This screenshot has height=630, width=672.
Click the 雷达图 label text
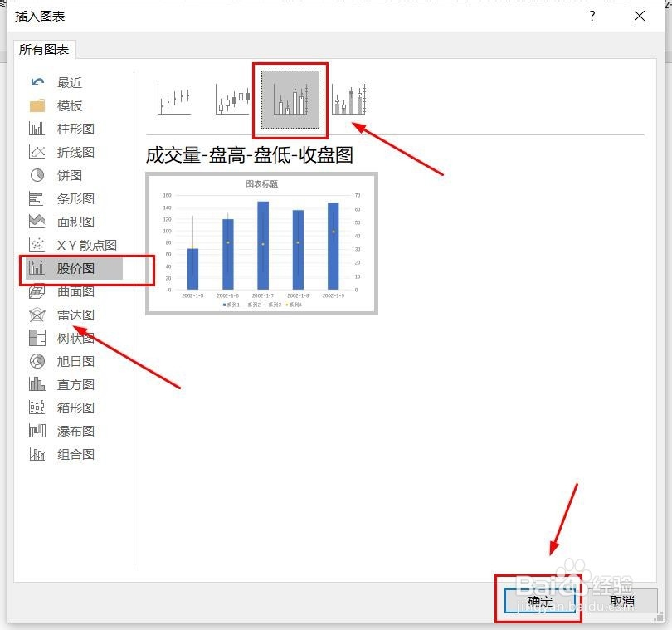click(75, 315)
